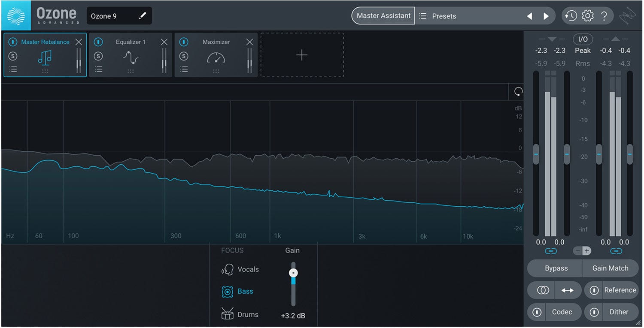Open Equalizer 1 module preset list
Image resolution: width=644 pixels, height=328 pixels.
[98, 69]
